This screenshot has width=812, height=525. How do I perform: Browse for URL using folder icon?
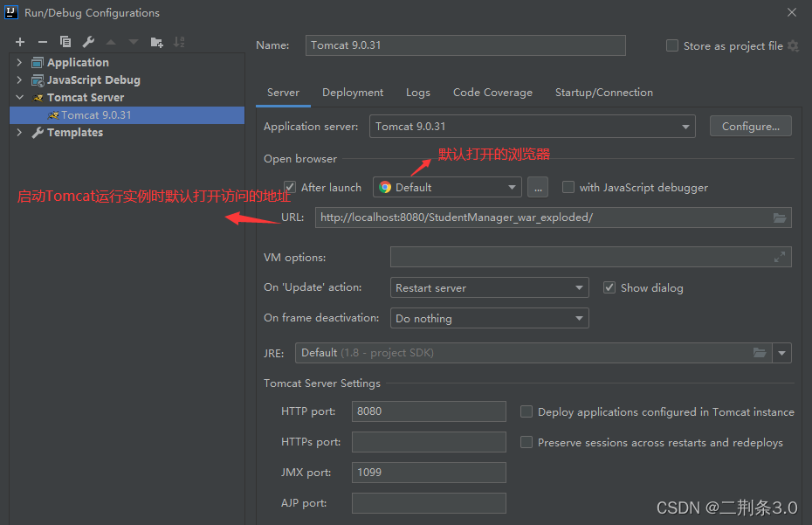click(x=780, y=218)
